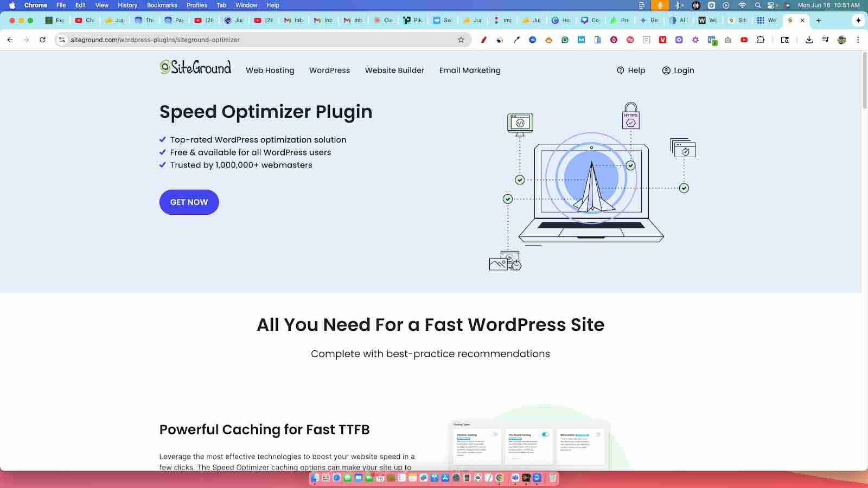The width and height of the screenshot is (868, 488).
Task: Bookmark this page with the star icon
Action: (461, 40)
